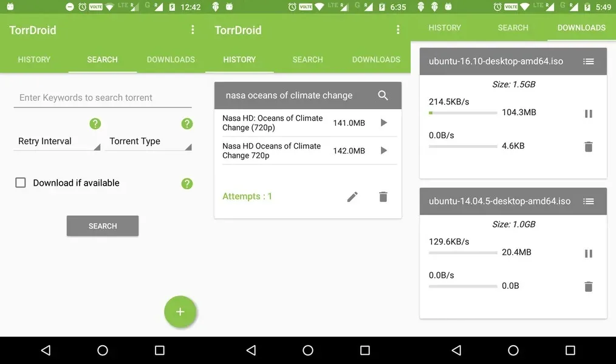
Task: Tap Android back button on first screen
Action: 46,350
